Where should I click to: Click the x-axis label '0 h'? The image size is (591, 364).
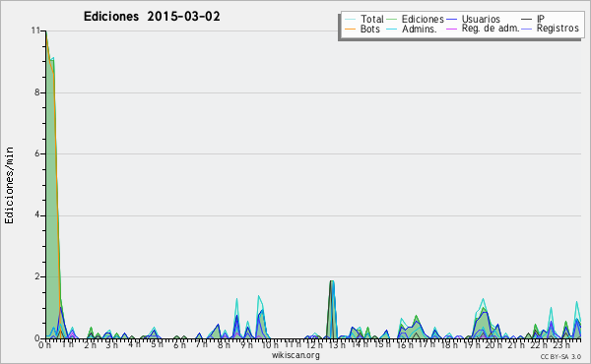tap(45, 344)
